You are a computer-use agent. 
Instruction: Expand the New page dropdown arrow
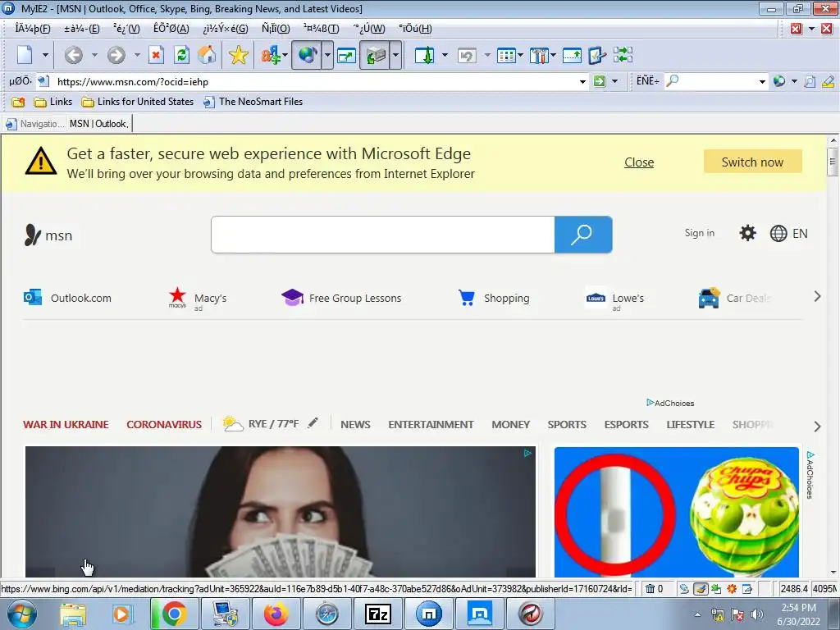45,55
